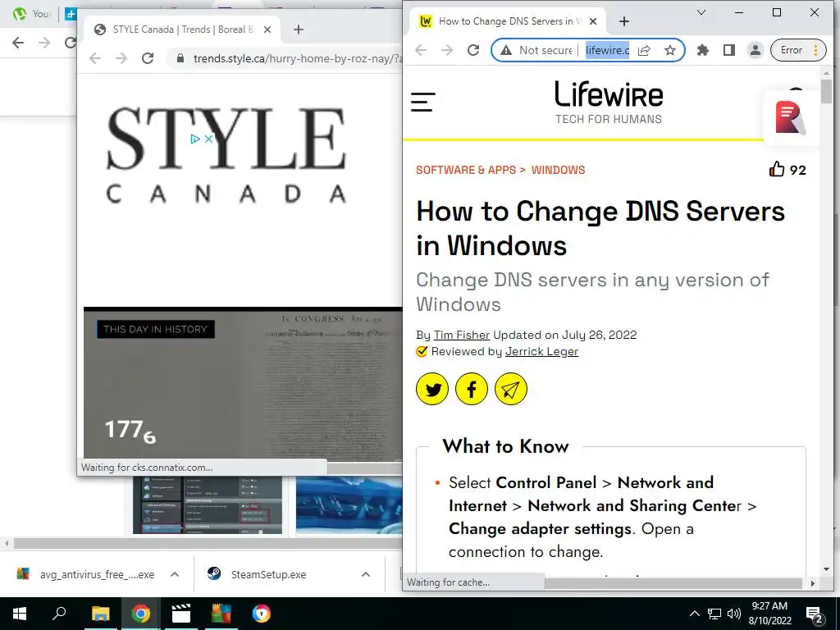Image resolution: width=840 pixels, height=630 pixels.
Task: Open SteamSetup.exe download item
Action: pos(257,574)
